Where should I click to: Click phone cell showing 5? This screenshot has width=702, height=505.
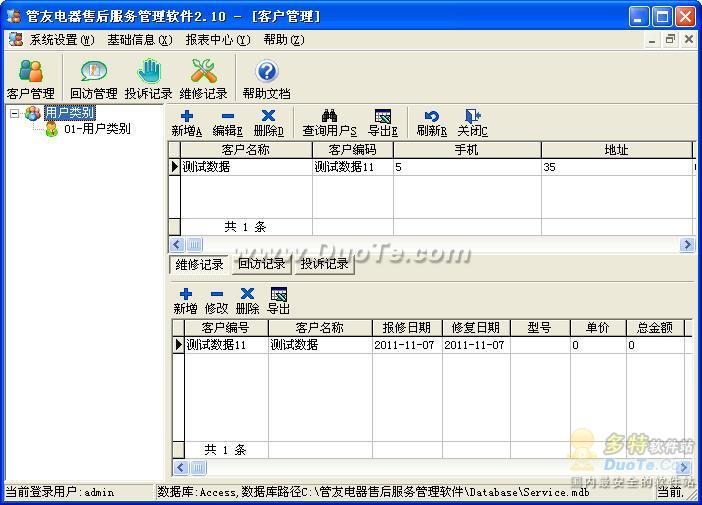pyautogui.click(x=467, y=167)
